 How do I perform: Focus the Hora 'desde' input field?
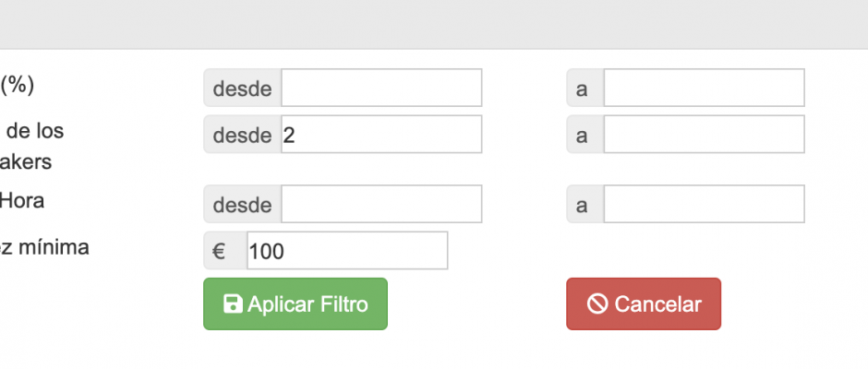pos(381,204)
